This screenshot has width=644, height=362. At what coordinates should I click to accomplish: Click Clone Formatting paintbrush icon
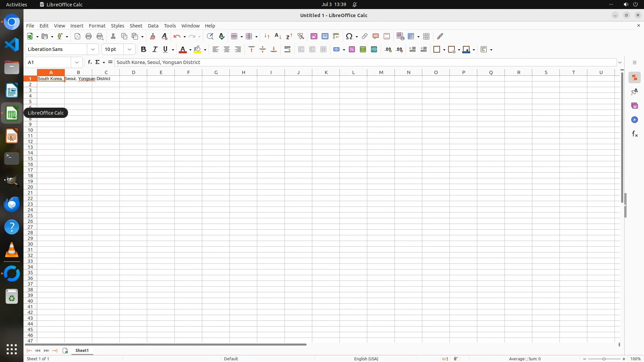pos(153,36)
